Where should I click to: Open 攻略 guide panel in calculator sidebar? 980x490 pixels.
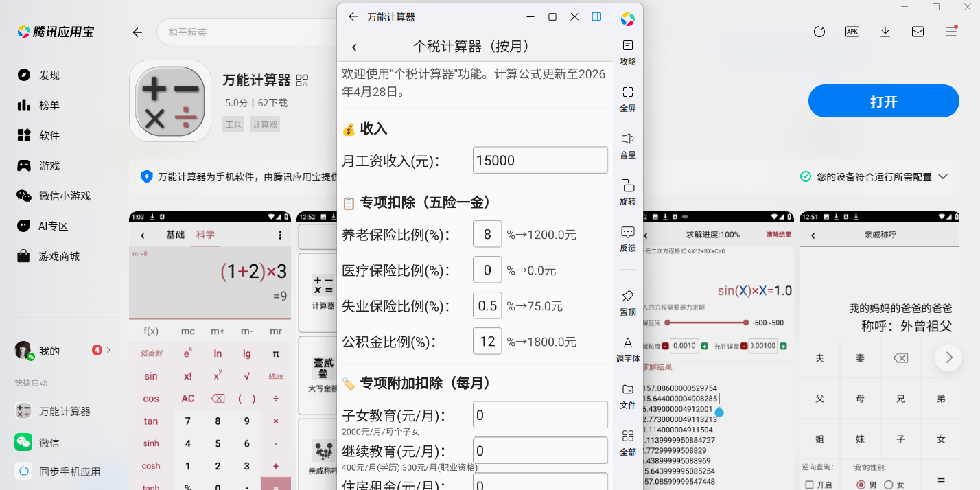(628, 52)
